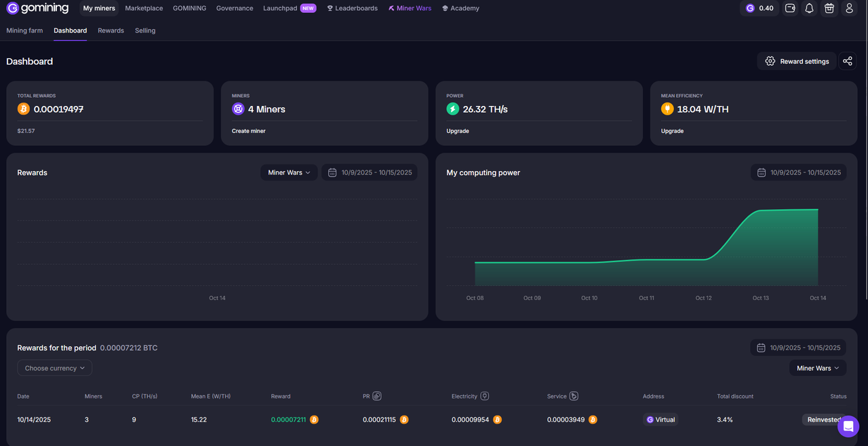Screen dimensions: 868x446
Task: Click the Bitcoin icon beside 0.00021115
Action: [404, 420]
